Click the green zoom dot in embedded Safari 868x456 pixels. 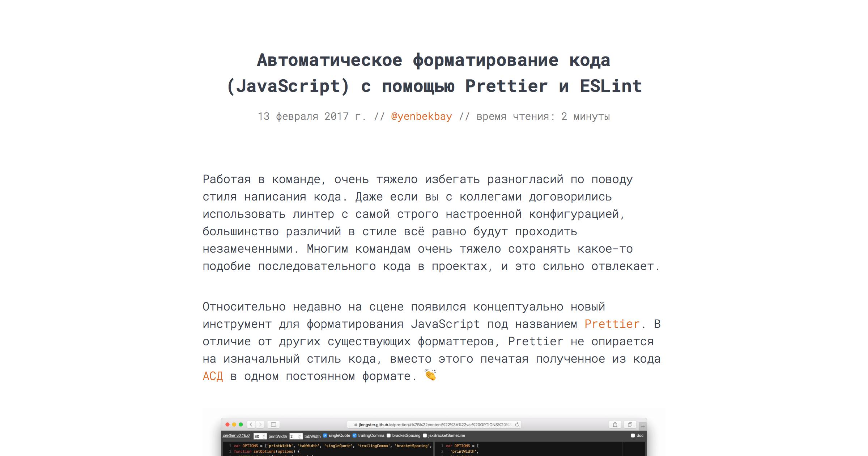241,425
